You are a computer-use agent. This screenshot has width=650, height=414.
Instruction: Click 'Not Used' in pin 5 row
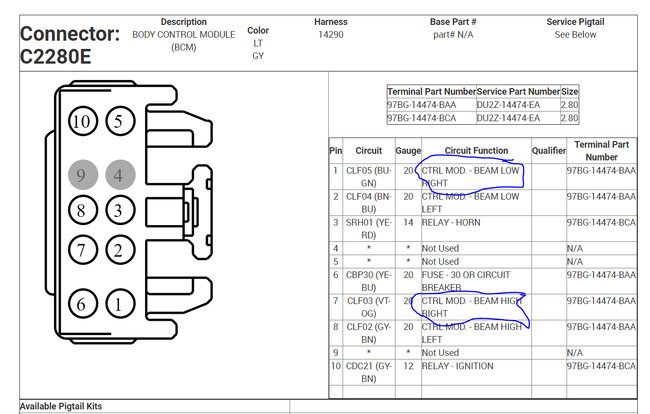pos(440,261)
